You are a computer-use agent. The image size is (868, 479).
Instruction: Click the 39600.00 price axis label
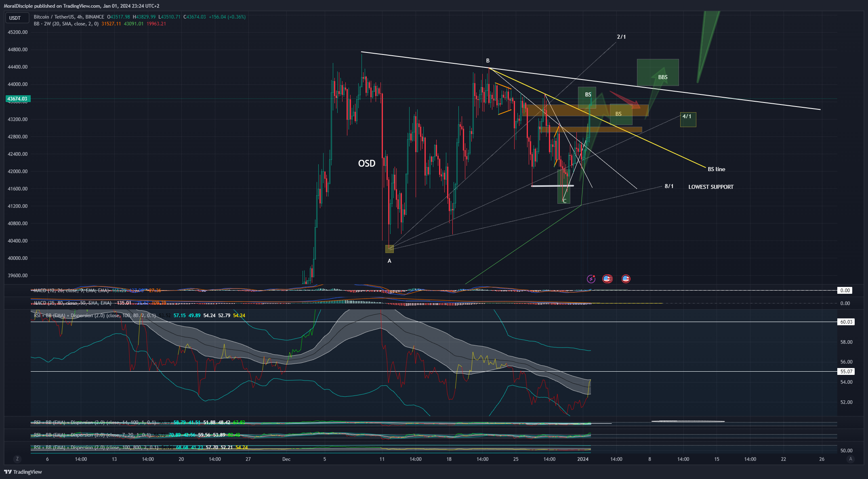click(x=18, y=276)
